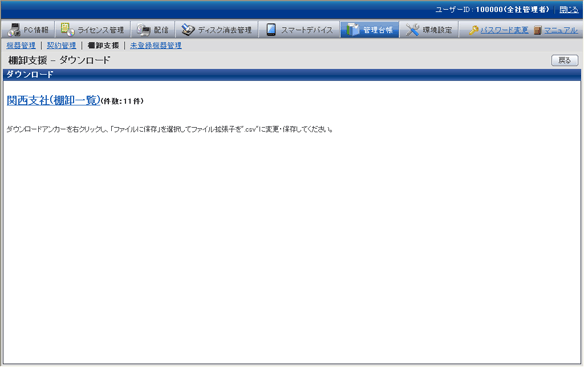Select the 管理台帳 tab

[x=369, y=30]
